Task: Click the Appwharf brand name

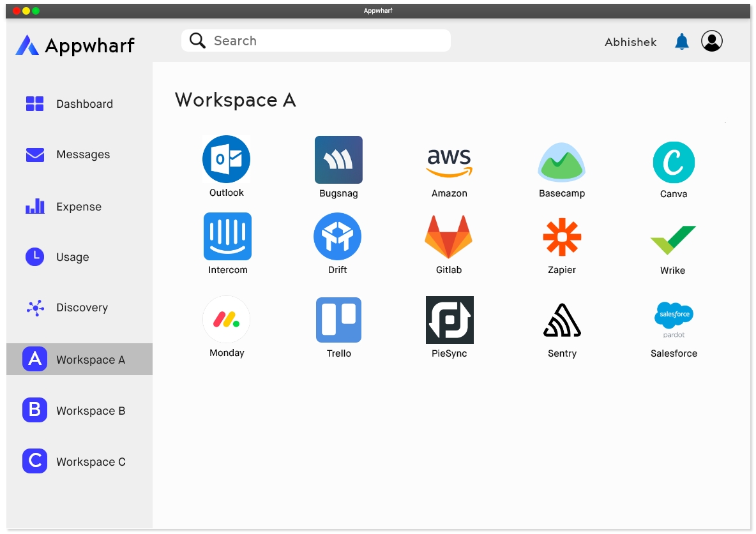Action: coord(89,46)
